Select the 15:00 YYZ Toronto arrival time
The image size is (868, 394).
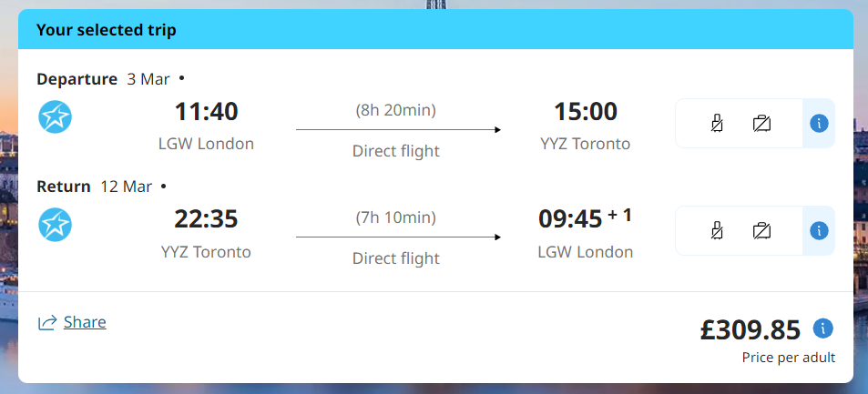[x=585, y=112]
